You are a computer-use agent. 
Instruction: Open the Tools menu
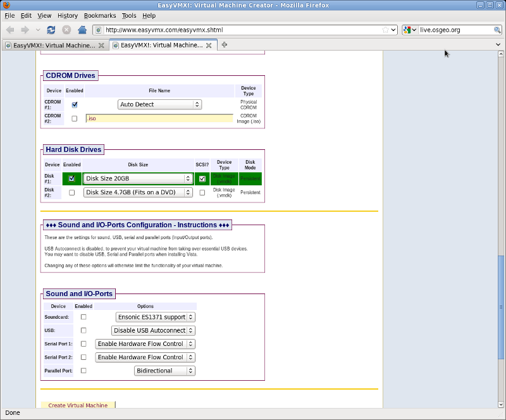129,15
